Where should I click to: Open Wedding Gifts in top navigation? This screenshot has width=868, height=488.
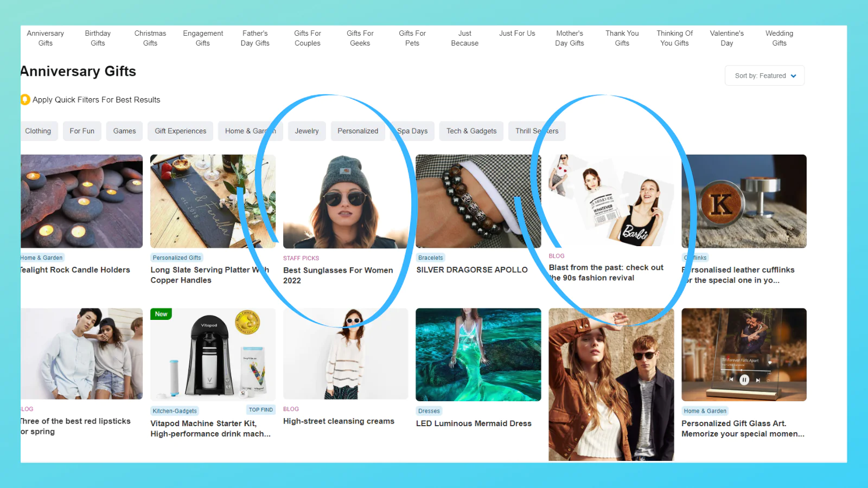pos(780,38)
